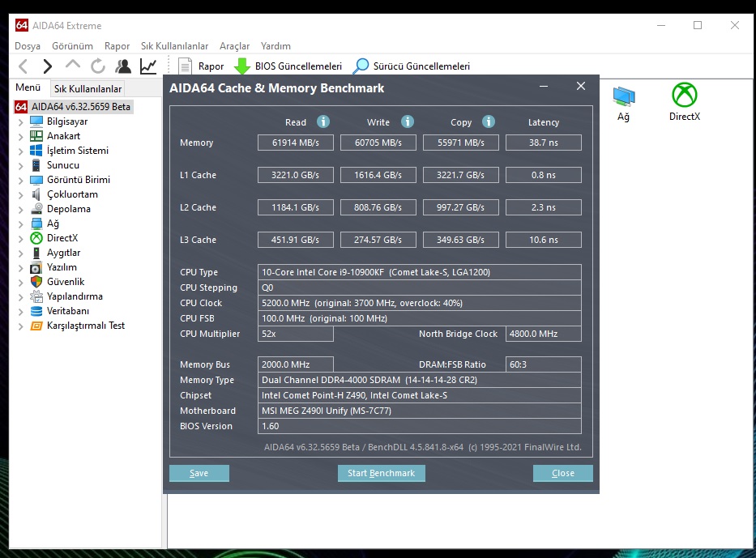This screenshot has width=756, height=558.
Task: Click the Güvenlik shield icon
Action: 36,281
